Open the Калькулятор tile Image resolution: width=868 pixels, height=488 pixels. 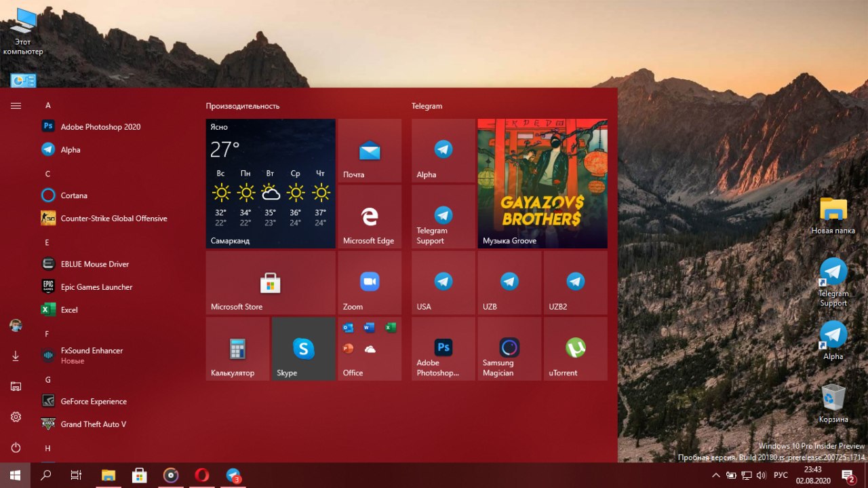point(237,349)
